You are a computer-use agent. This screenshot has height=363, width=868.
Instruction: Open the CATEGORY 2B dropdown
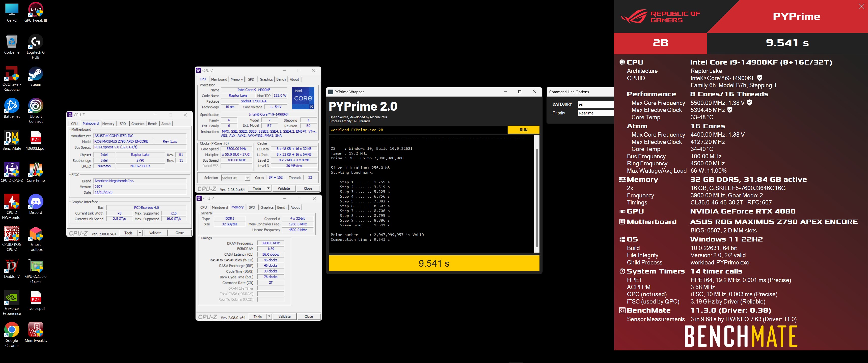click(x=596, y=105)
